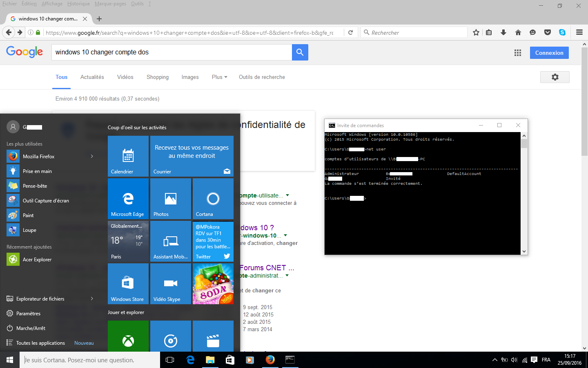Expand the Plus search filter dropdown
Viewport: 588px width, 368px height.
click(x=220, y=77)
